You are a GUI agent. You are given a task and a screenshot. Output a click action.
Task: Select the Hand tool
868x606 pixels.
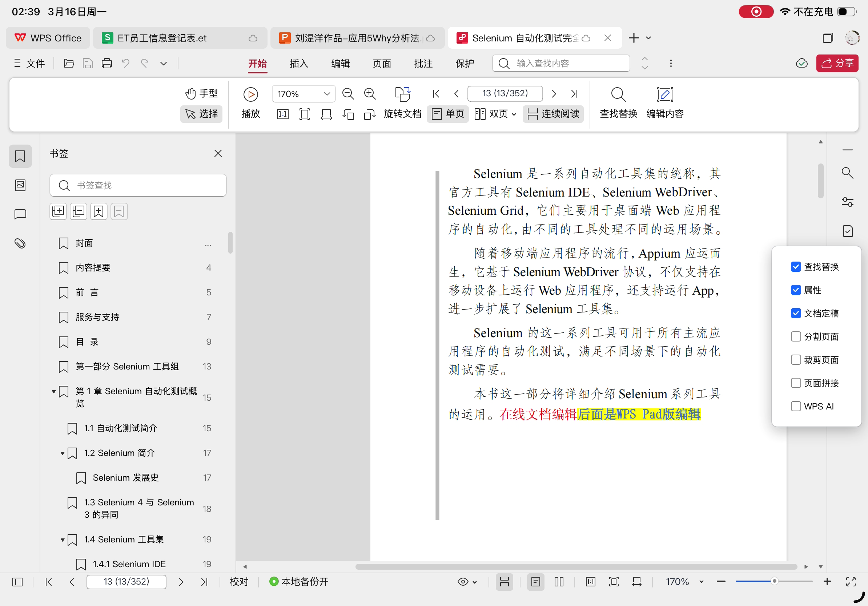(201, 93)
